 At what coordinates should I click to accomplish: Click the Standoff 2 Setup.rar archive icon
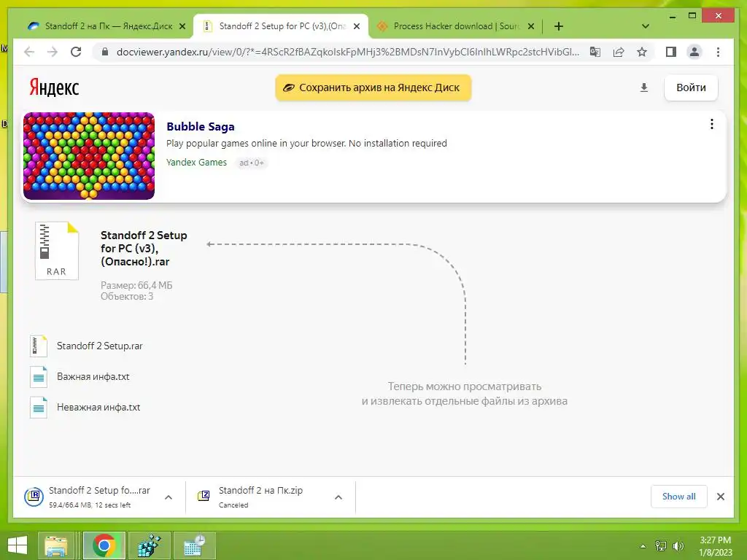coord(39,346)
